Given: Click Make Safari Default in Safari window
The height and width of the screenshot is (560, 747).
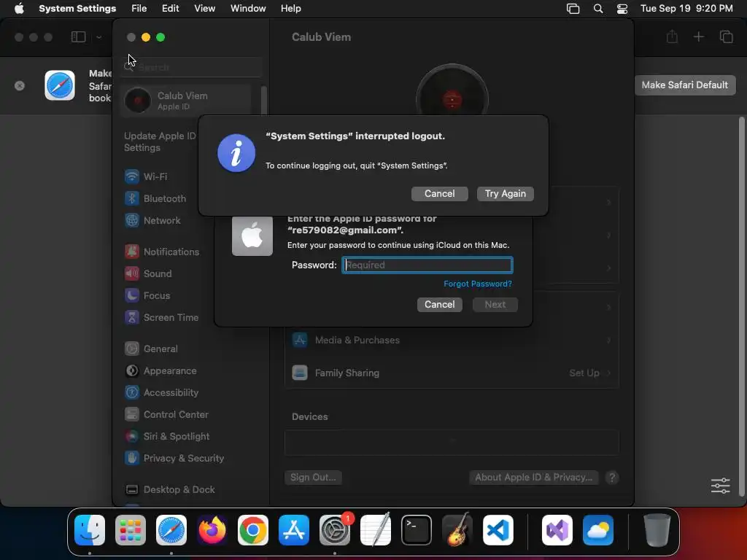Looking at the screenshot, I should click(684, 85).
